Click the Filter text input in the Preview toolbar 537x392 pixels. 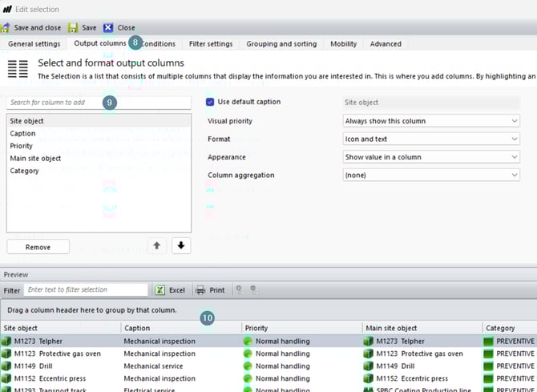tap(86, 290)
